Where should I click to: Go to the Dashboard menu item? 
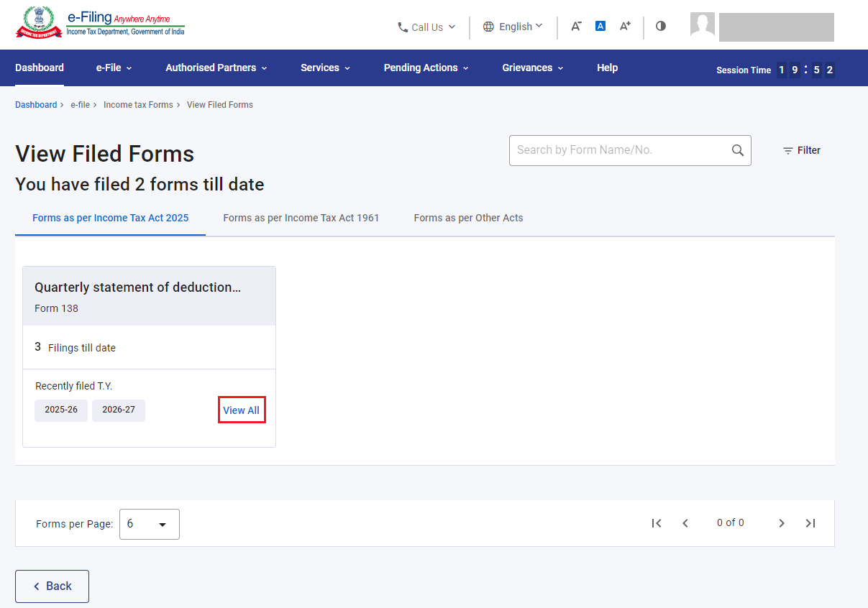click(40, 68)
